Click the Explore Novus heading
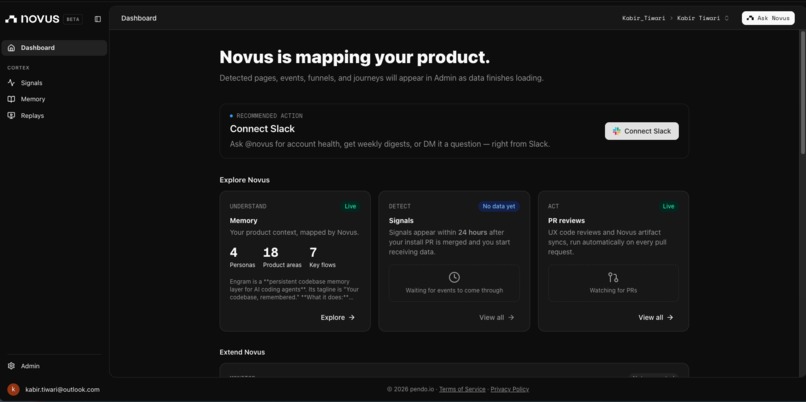The width and height of the screenshot is (806, 402). [x=245, y=180]
